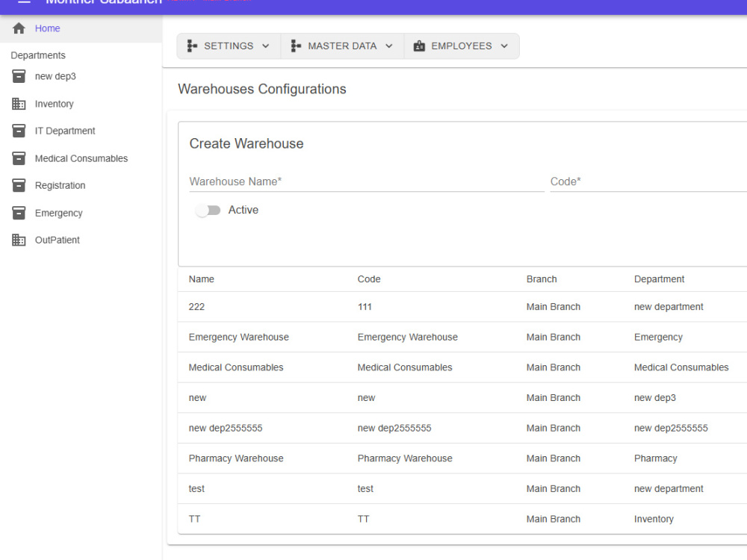Select the new dep2555555 name cell
Viewport: 747px width, 560px height.
[x=226, y=428]
